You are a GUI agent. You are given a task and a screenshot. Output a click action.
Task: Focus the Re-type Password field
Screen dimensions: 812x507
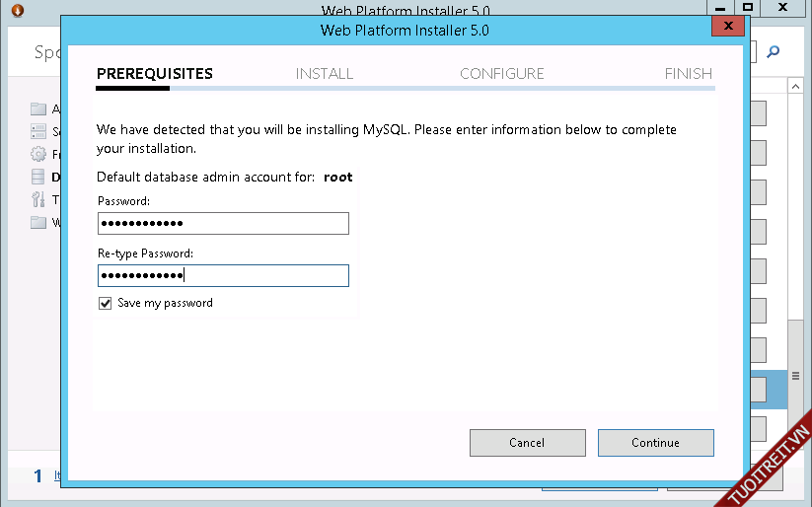pos(223,275)
